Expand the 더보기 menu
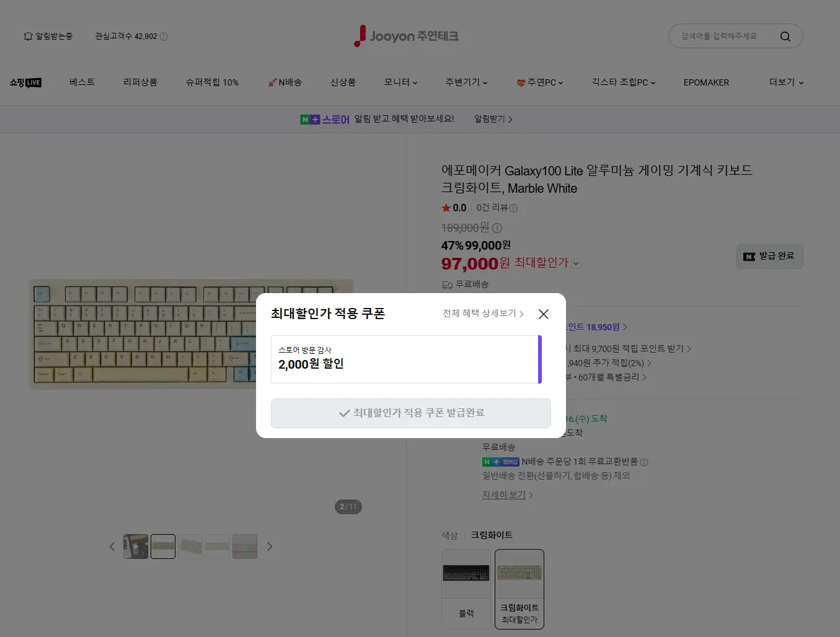Image resolution: width=840 pixels, height=637 pixels. (786, 82)
